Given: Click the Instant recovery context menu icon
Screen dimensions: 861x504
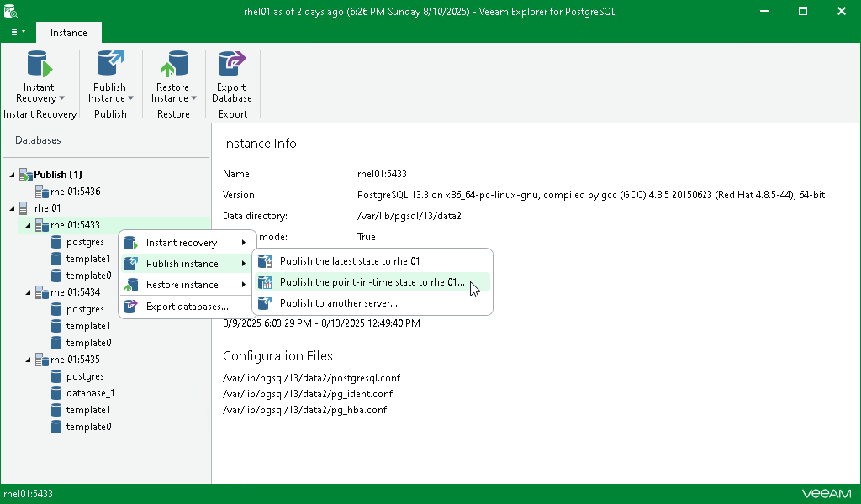Looking at the screenshot, I should tap(130, 243).
